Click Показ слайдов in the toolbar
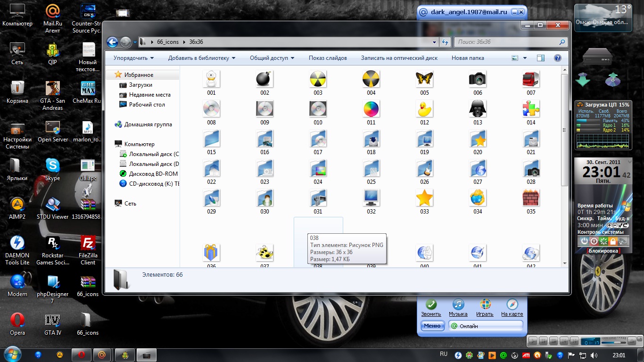 (x=328, y=58)
